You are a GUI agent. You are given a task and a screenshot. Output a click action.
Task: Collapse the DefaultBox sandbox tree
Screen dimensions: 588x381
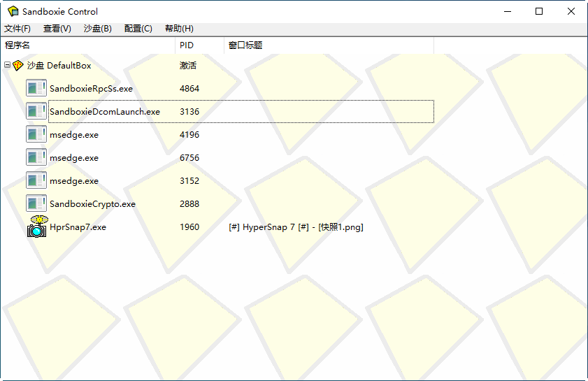[x=7, y=65]
